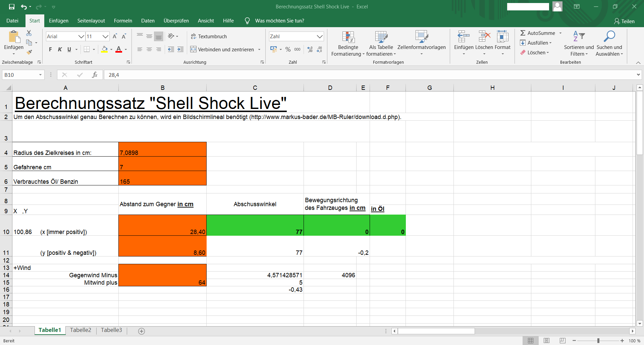Open the font name dropdown Arial
This screenshot has height=345, width=644.
point(81,36)
